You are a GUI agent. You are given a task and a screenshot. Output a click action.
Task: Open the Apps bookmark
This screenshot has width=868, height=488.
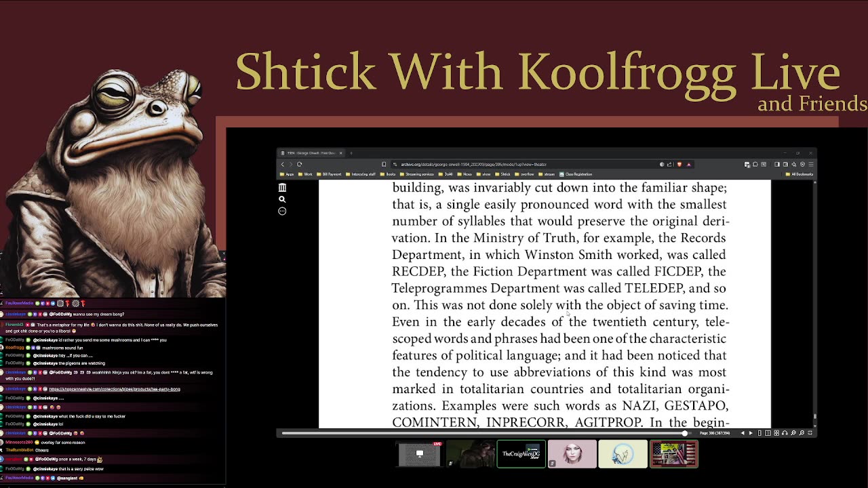pos(287,174)
